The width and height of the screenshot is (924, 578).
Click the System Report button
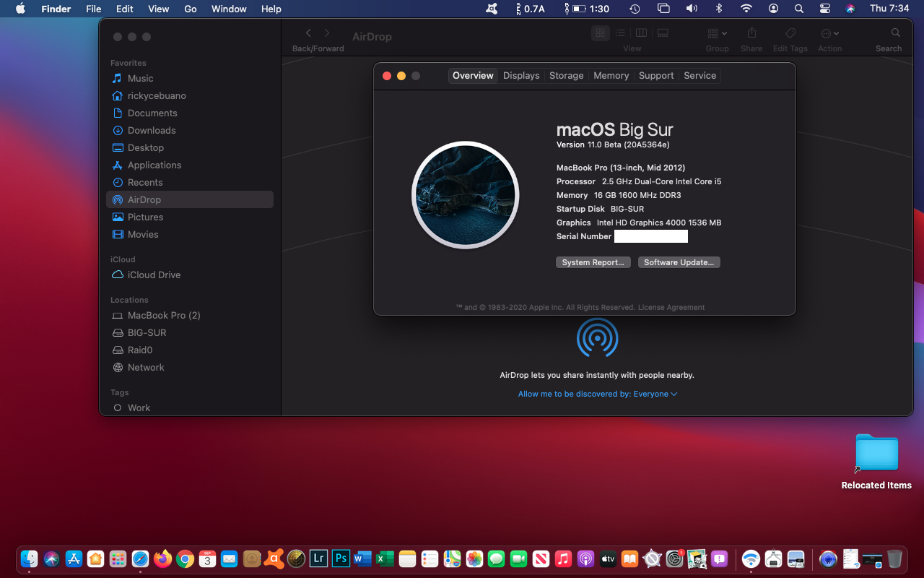point(593,262)
